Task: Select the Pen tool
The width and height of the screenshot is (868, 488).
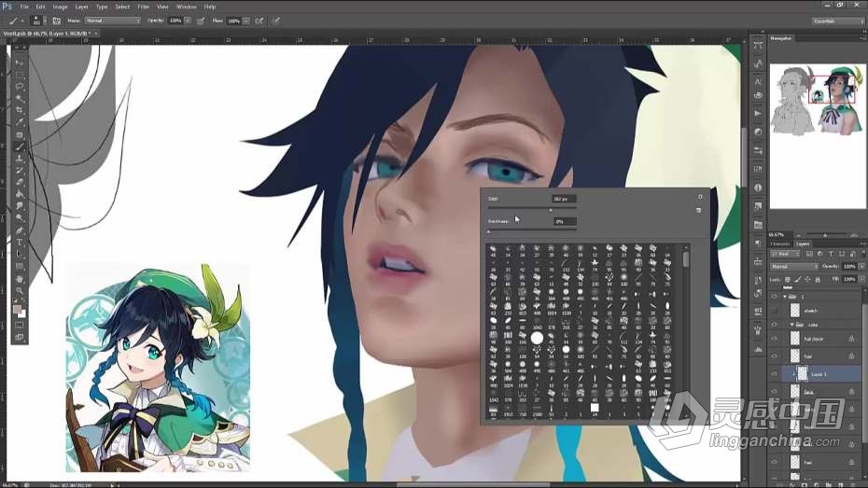Action: coord(20,230)
